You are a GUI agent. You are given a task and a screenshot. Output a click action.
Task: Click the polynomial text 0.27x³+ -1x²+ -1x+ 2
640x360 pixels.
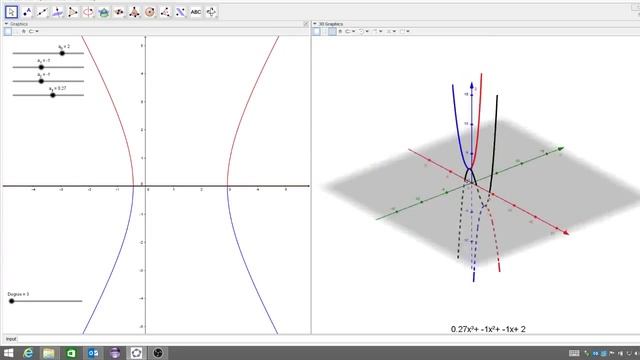pos(488,329)
